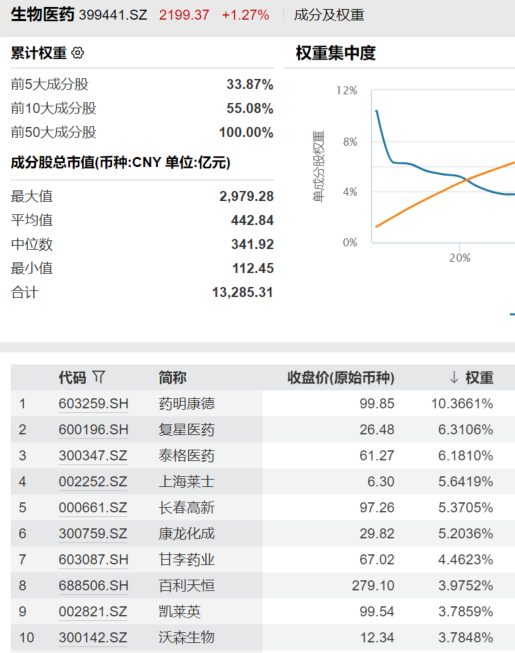This screenshot has width=515, height=653.
Task: Select the 甘李药业 name cell
Action: 187,559
